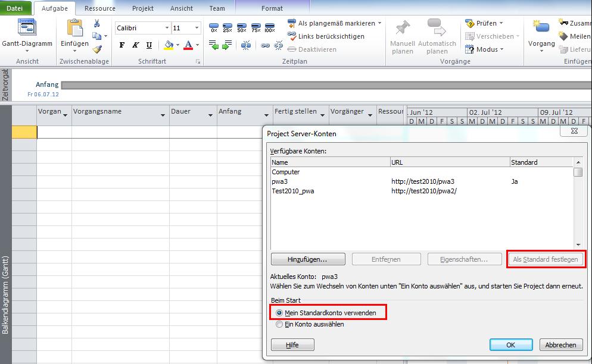Click the Abbrechen button

(x=561, y=345)
